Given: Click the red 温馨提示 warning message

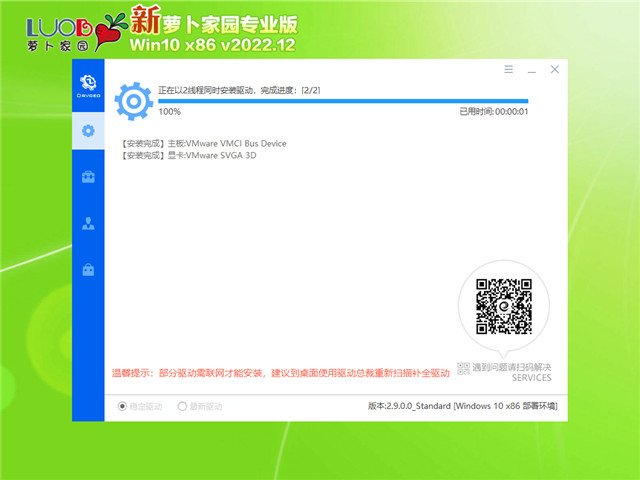Looking at the screenshot, I should pyautogui.click(x=280, y=372).
